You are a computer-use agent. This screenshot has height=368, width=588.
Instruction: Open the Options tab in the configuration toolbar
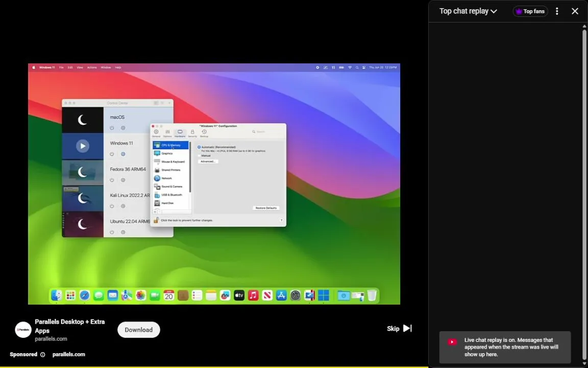167,133
